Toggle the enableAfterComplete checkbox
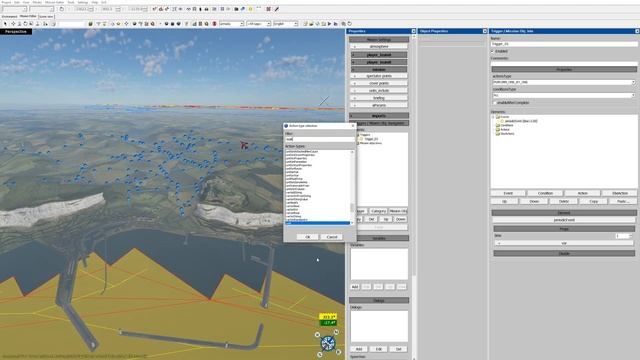The height and width of the screenshot is (360, 640). tap(495, 103)
